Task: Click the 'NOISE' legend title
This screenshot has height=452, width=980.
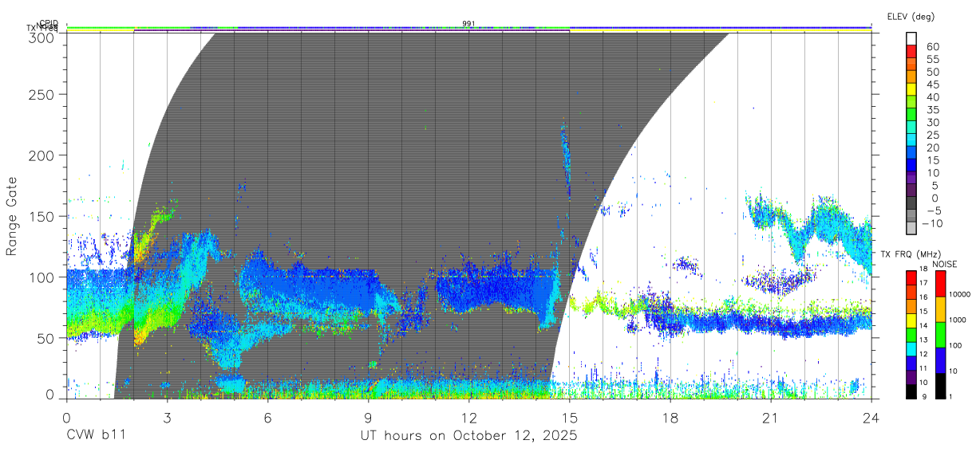Action: click(x=945, y=264)
